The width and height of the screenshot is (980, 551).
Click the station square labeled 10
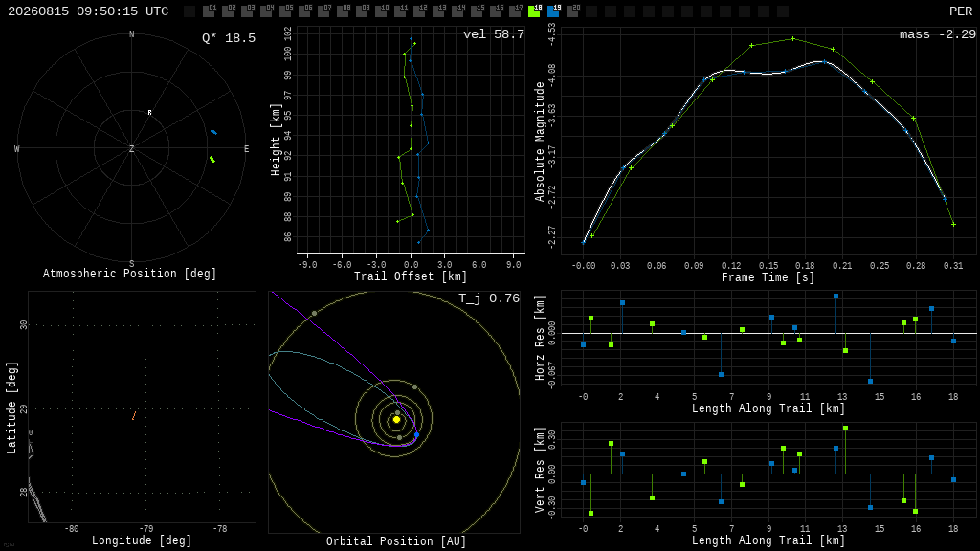click(x=381, y=11)
